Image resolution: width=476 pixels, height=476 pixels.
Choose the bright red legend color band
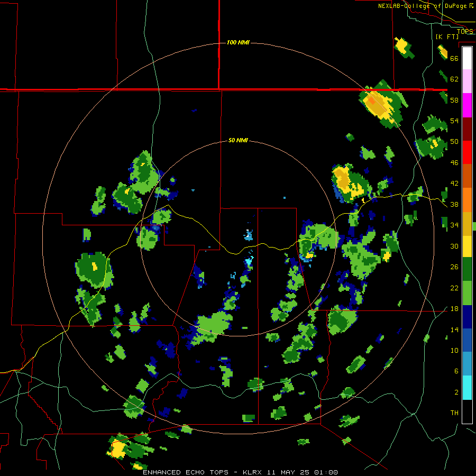point(467,152)
